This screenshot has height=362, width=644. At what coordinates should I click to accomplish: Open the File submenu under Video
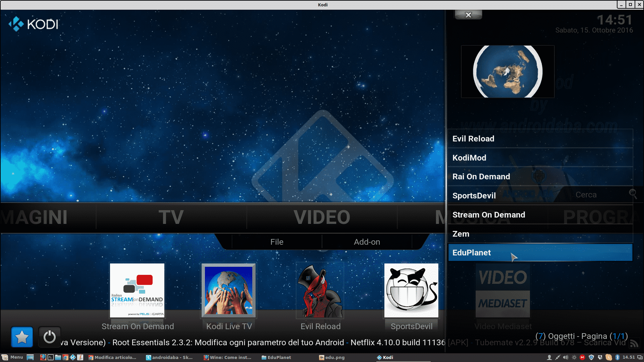point(277,242)
